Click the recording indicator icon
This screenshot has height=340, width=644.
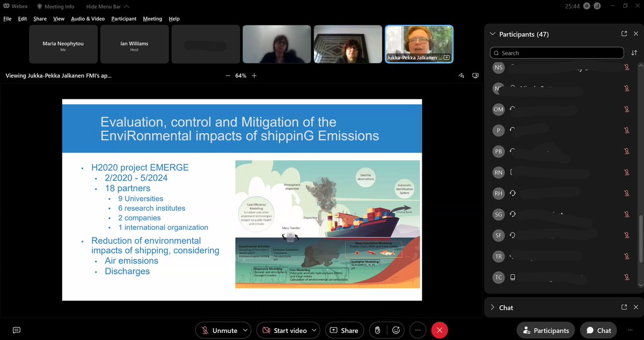point(587,6)
